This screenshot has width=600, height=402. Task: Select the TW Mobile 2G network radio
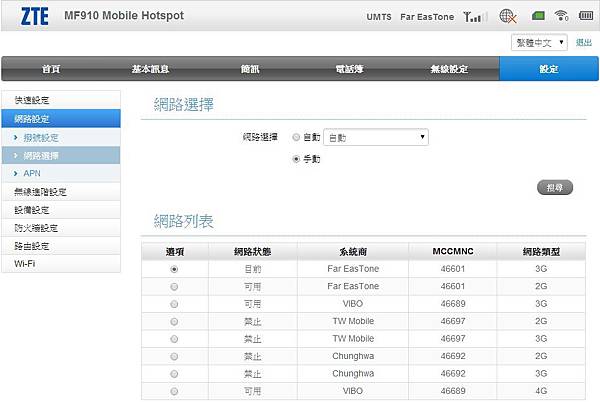coord(174,322)
